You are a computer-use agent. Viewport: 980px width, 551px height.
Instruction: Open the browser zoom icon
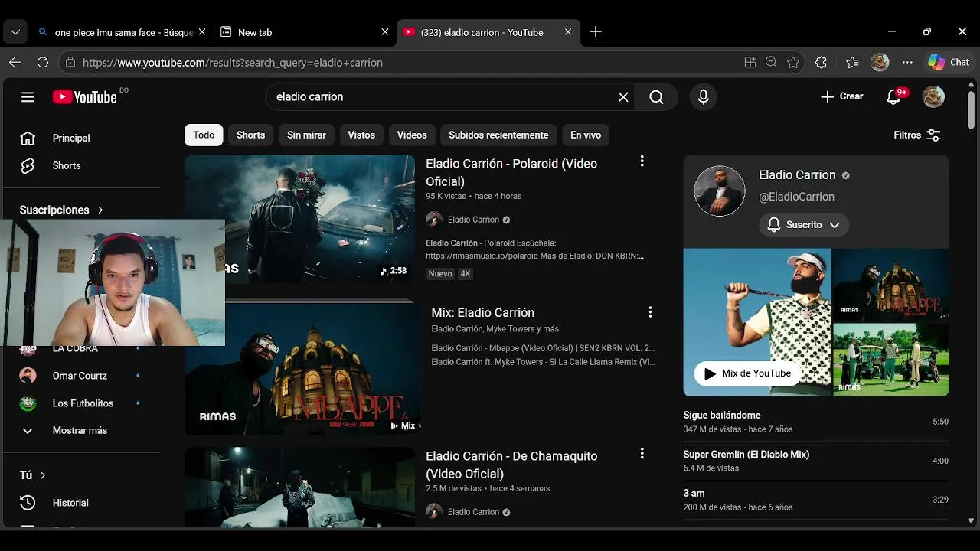[771, 63]
